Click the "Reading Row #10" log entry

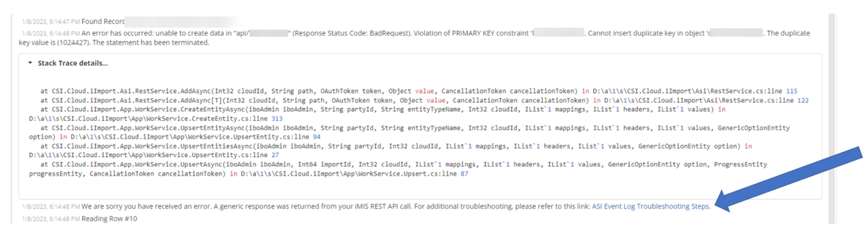coord(109,219)
